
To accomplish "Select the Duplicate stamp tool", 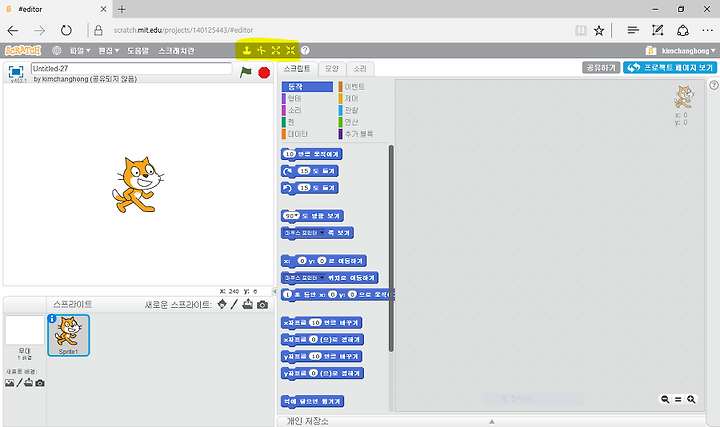I will [x=247, y=51].
